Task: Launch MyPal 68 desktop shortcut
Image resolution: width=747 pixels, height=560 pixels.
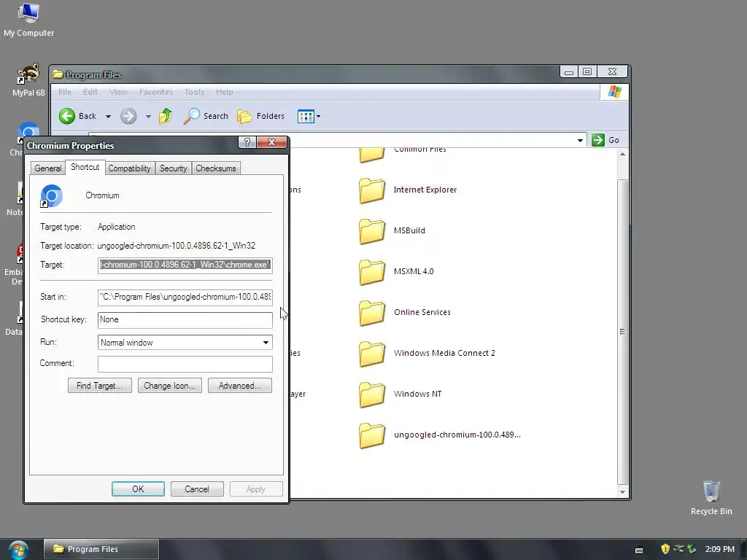Action: (x=28, y=80)
